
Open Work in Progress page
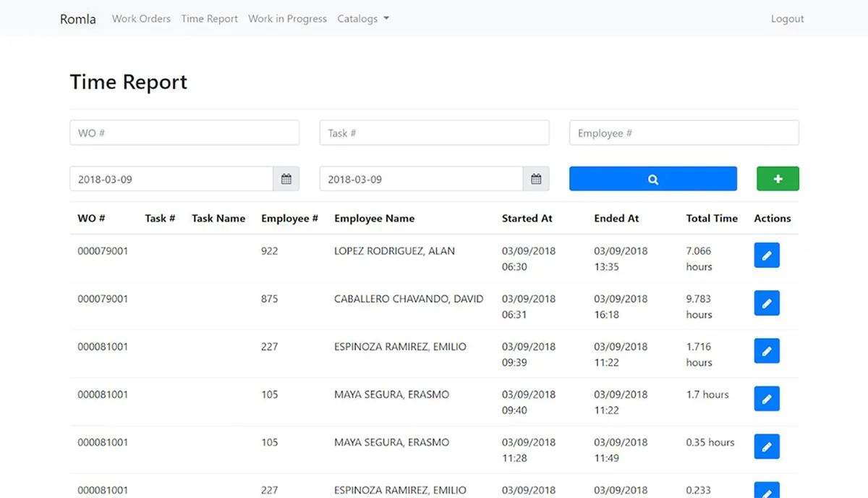point(287,19)
